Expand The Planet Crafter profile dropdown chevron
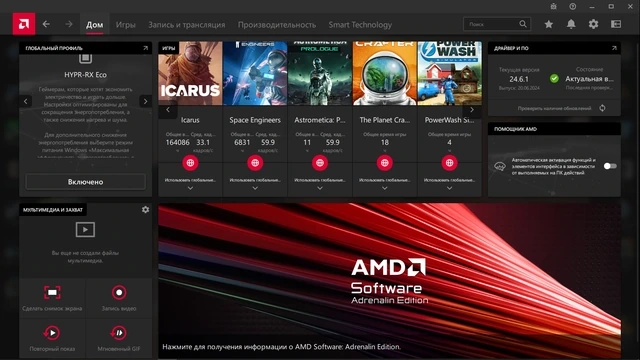The image size is (640, 360). [384, 188]
